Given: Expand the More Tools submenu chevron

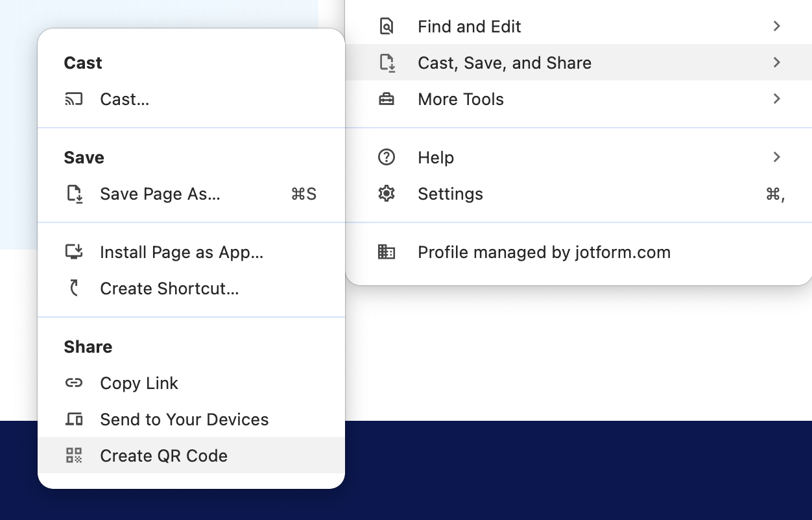Looking at the screenshot, I should (776, 99).
